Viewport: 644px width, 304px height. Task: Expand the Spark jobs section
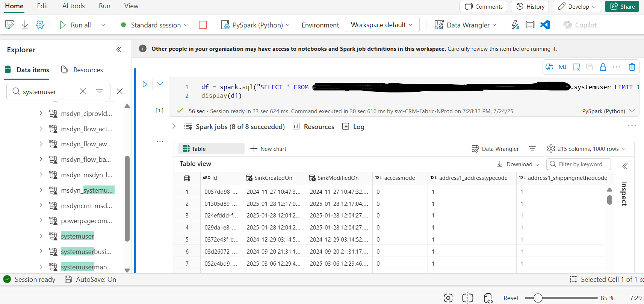pos(174,126)
